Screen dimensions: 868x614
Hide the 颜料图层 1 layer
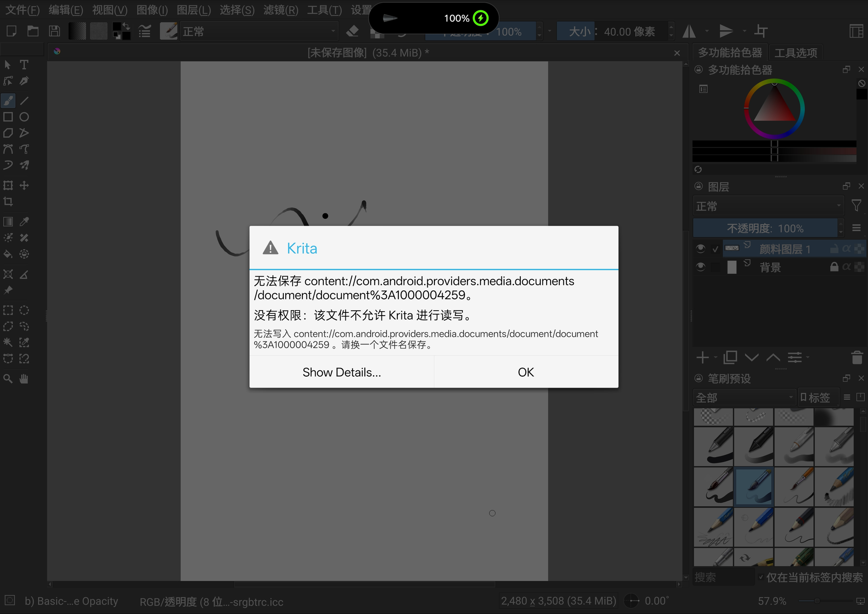[700, 249]
